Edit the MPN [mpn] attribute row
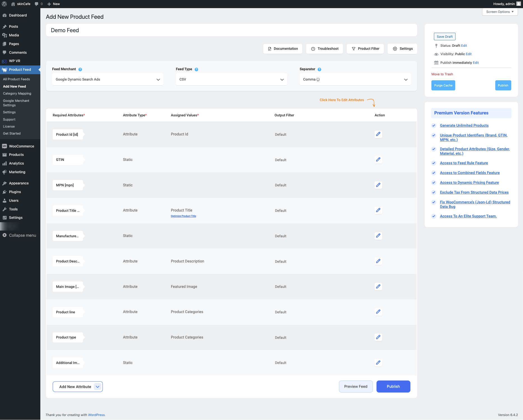523x420 pixels. click(x=378, y=185)
